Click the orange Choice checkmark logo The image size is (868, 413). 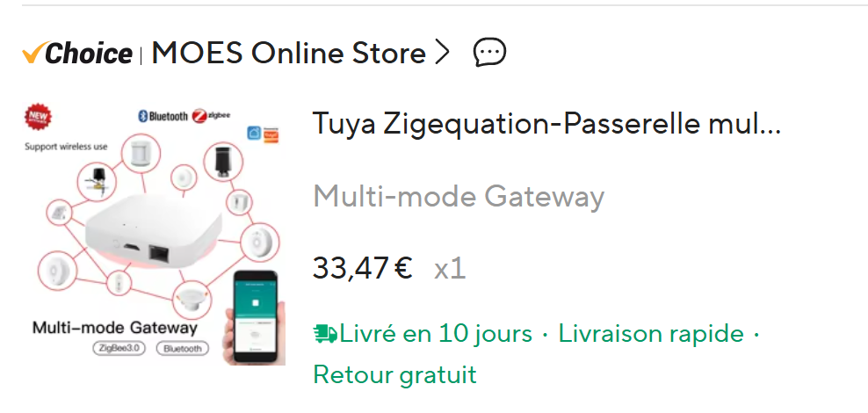point(34,53)
